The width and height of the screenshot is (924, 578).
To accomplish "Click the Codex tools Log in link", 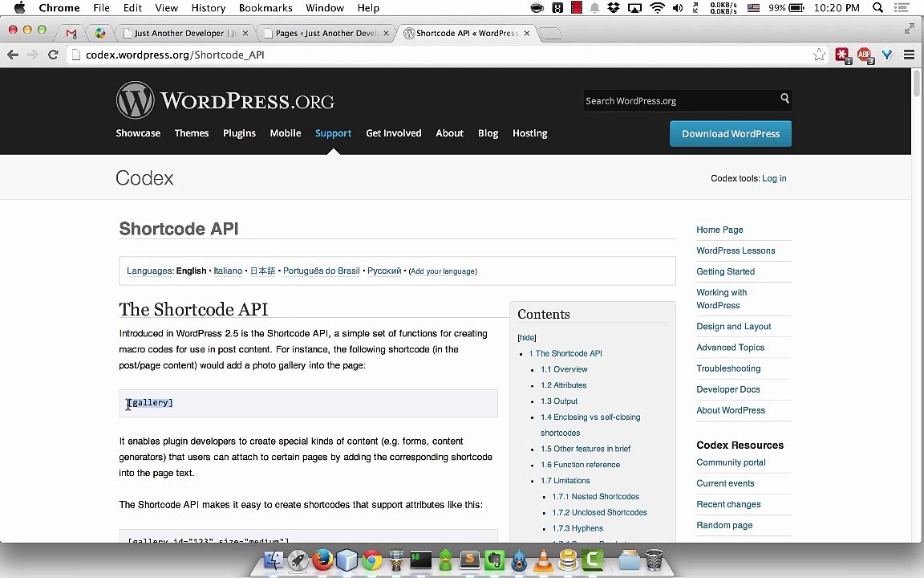I will (x=774, y=178).
